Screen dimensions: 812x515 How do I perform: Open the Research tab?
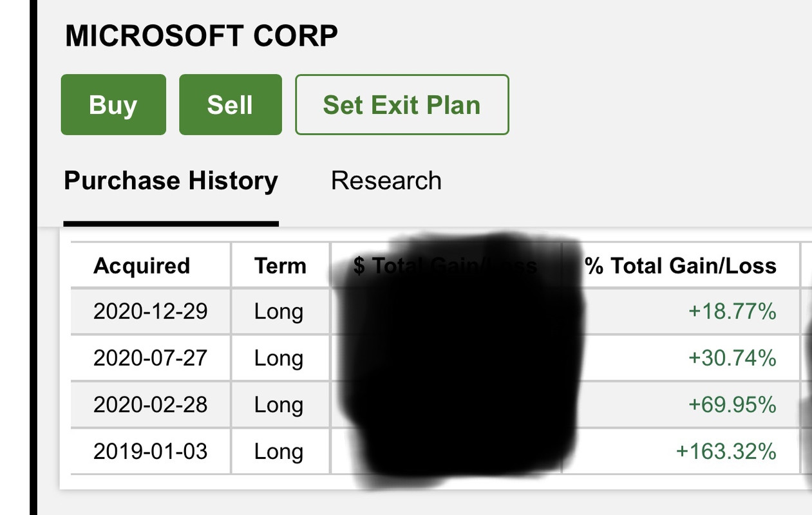(x=386, y=181)
